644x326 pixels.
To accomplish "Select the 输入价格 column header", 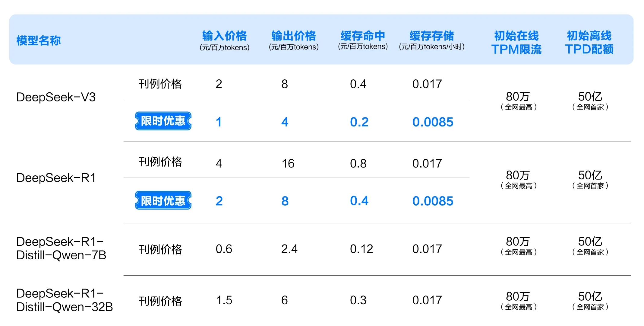I will 225,41.
